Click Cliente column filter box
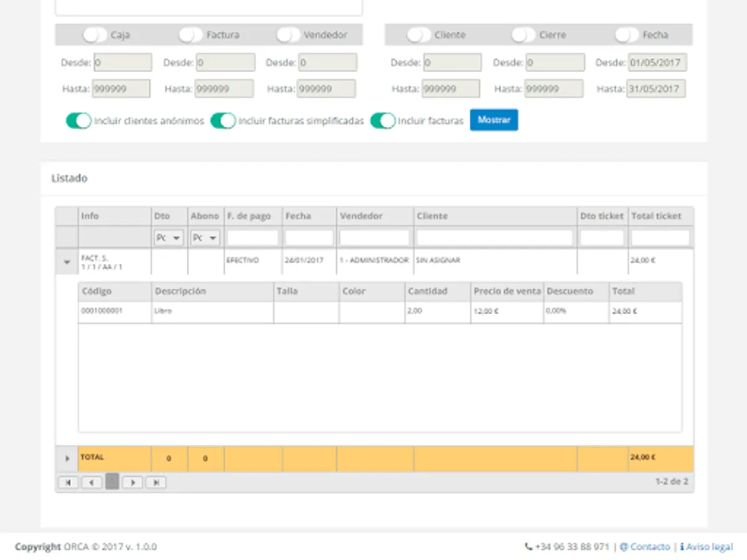This screenshot has height=560, width=747. tap(495, 238)
